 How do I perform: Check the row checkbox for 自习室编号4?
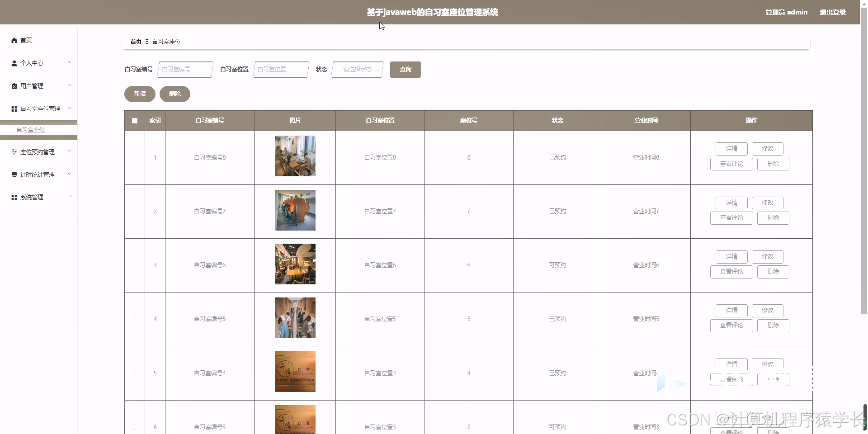pyautogui.click(x=135, y=373)
